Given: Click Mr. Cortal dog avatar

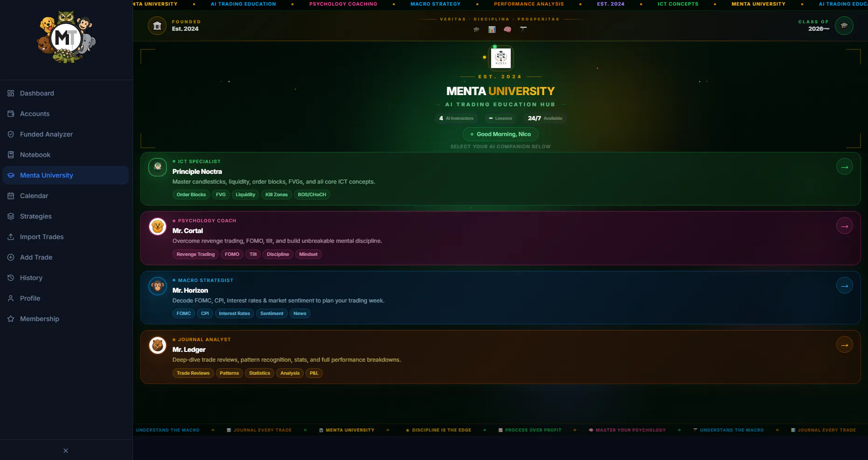Looking at the screenshot, I should click(x=158, y=227).
